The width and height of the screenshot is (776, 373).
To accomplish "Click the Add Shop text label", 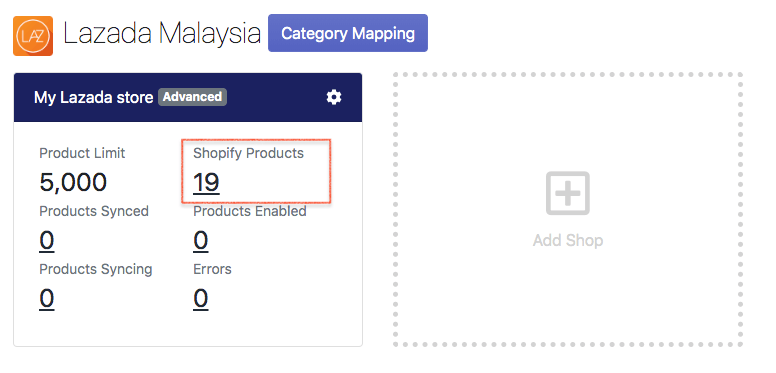I will click(x=568, y=241).
